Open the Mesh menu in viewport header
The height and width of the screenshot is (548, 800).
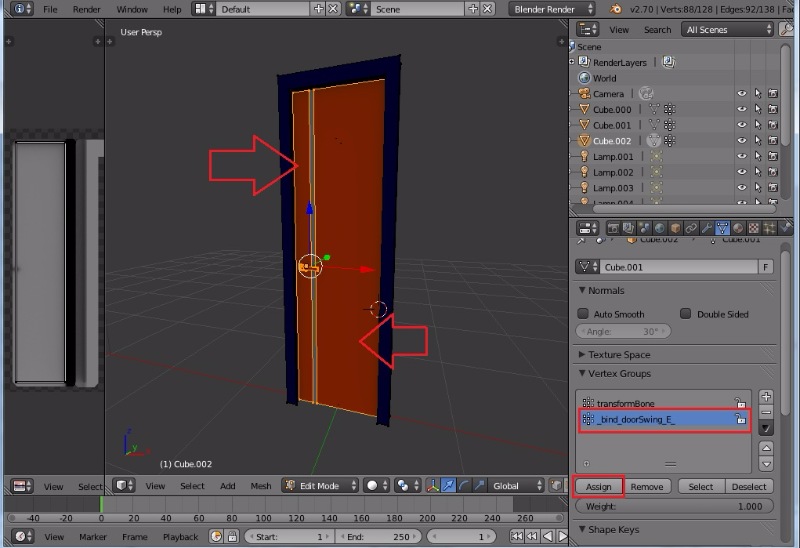click(260, 486)
